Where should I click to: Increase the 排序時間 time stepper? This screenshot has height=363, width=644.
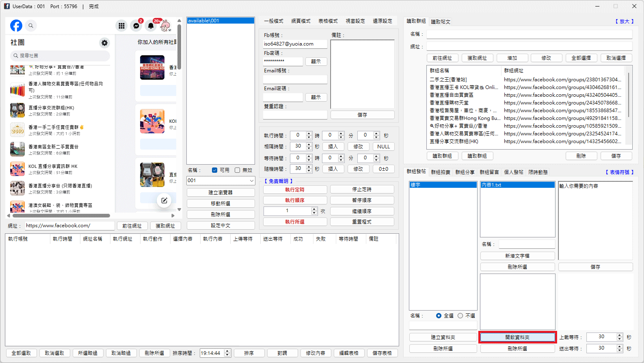(227, 351)
